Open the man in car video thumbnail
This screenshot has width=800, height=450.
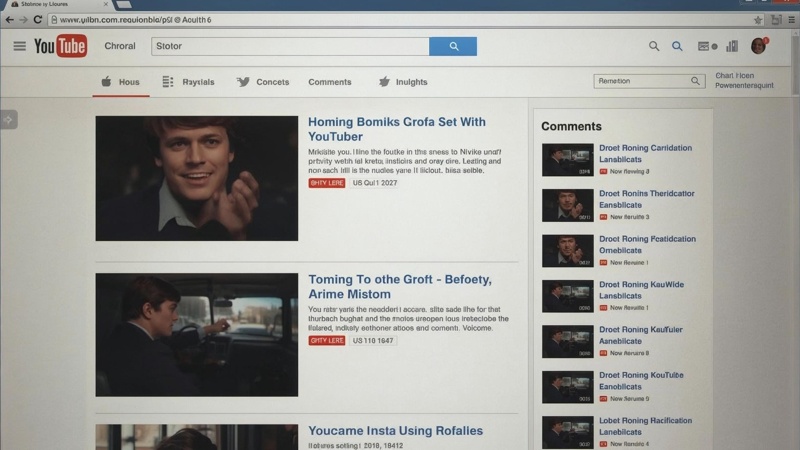tap(196, 335)
